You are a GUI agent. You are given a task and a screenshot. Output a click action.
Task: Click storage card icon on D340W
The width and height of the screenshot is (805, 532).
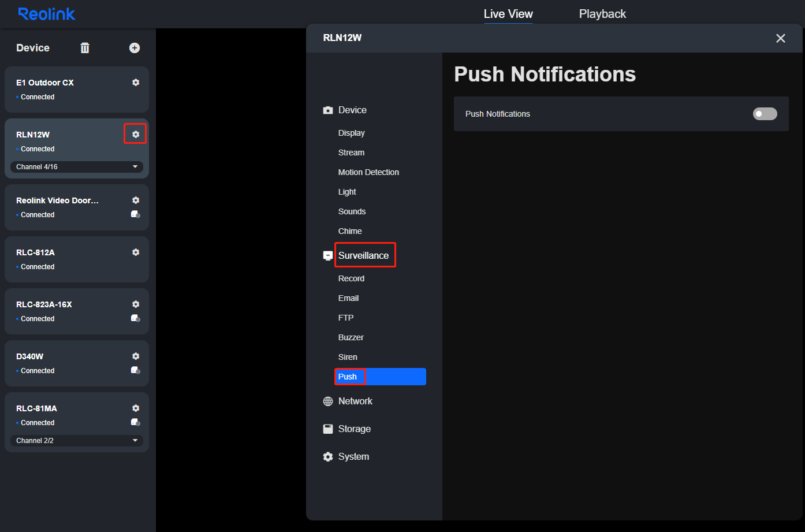pyautogui.click(x=136, y=370)
